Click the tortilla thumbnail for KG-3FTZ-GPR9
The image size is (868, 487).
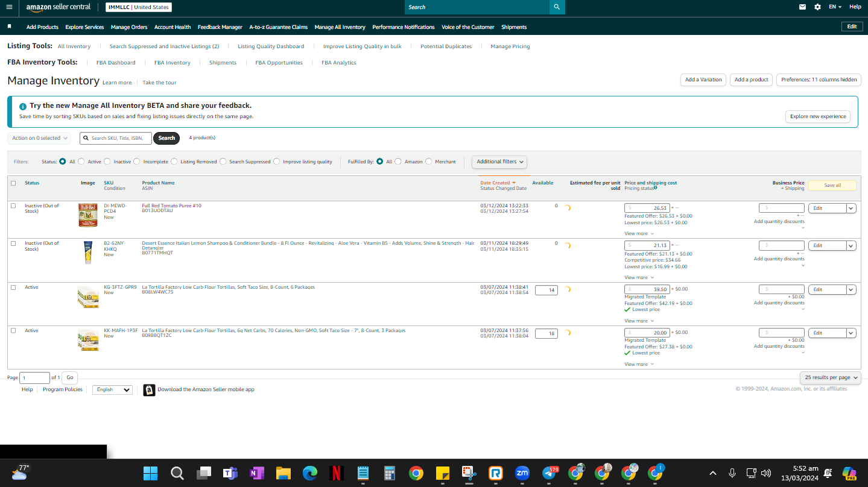pos(88,298)
